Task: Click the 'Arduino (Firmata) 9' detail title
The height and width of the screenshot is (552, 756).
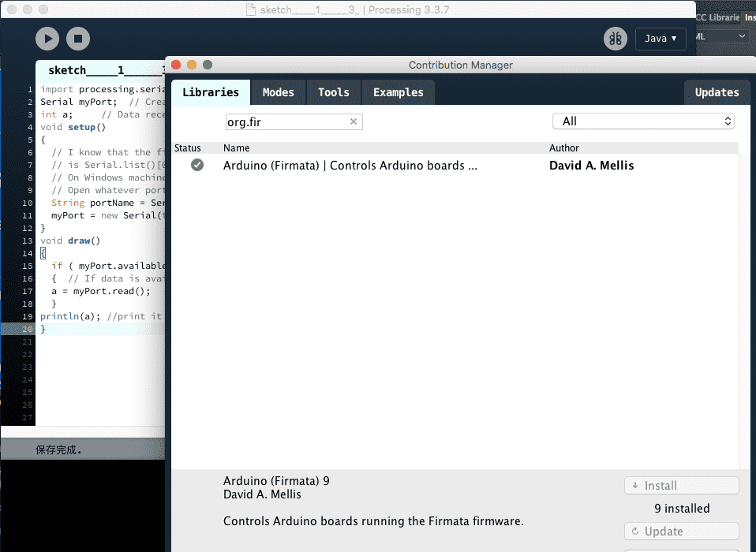Action: 276,481
